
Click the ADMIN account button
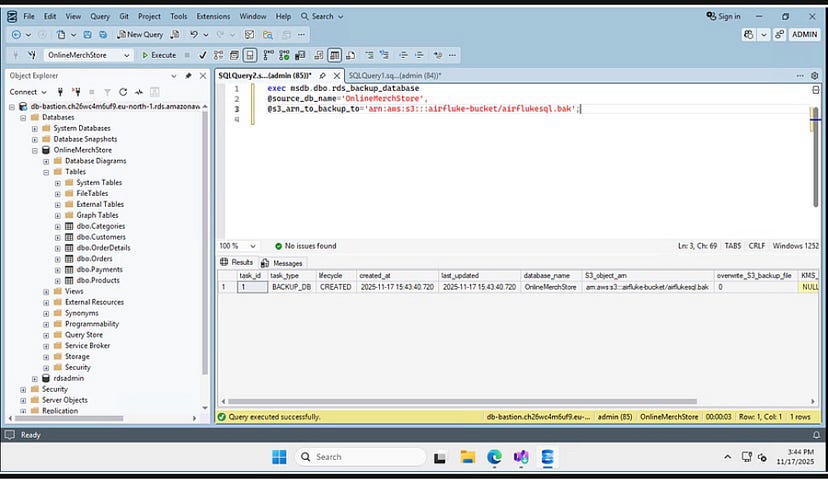(804, 34)
